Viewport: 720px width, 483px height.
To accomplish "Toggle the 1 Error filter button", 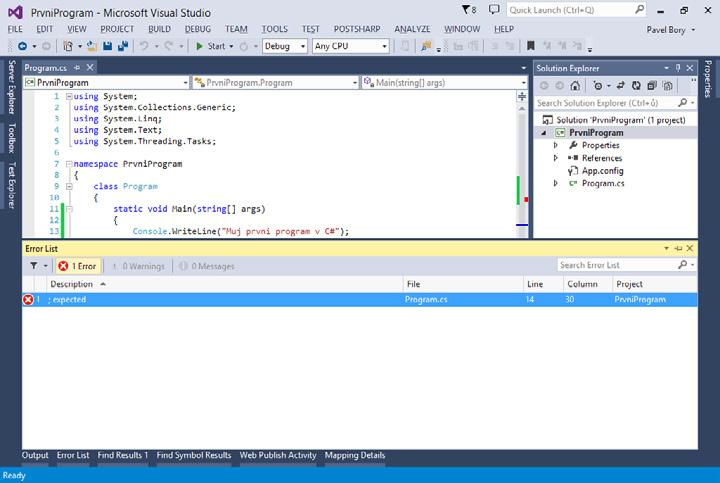I will click(x=77, y=266).
